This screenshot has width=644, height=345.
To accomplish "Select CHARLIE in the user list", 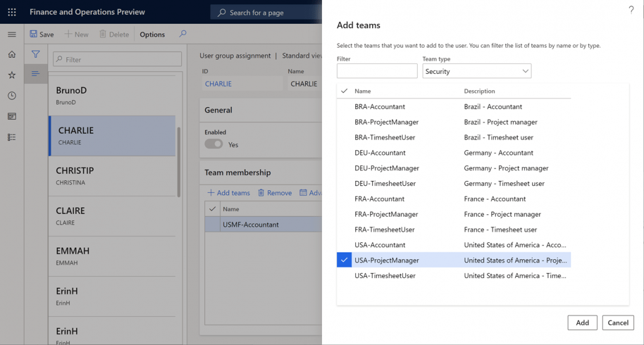I will click(112, 136).
